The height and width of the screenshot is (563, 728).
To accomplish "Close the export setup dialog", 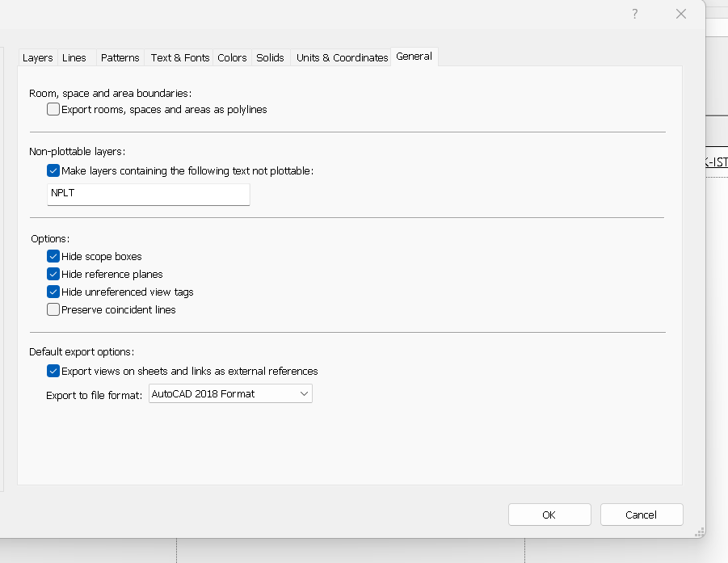I will pyautogui.click(x=680, y=14).
